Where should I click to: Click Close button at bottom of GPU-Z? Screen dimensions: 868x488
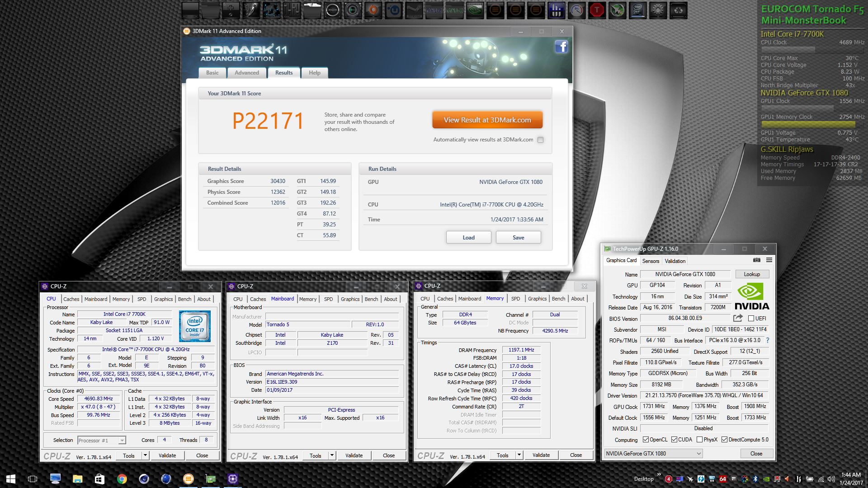coord(756,454)
